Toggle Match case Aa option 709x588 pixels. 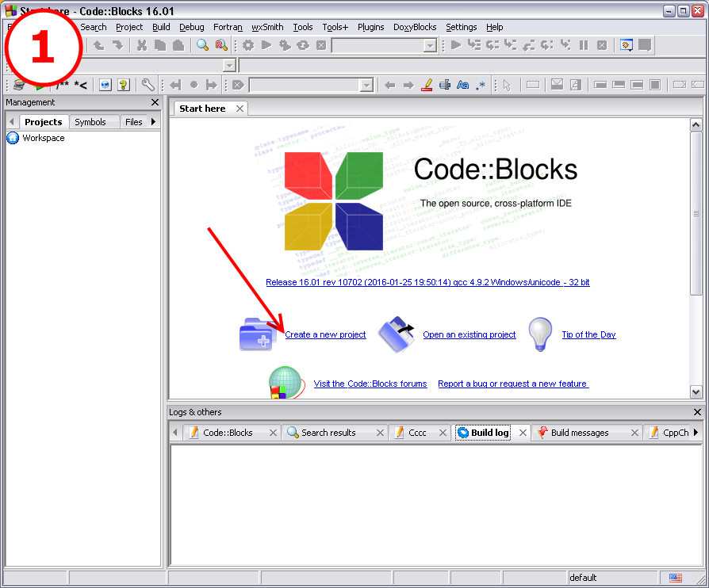tap(462, 85)
